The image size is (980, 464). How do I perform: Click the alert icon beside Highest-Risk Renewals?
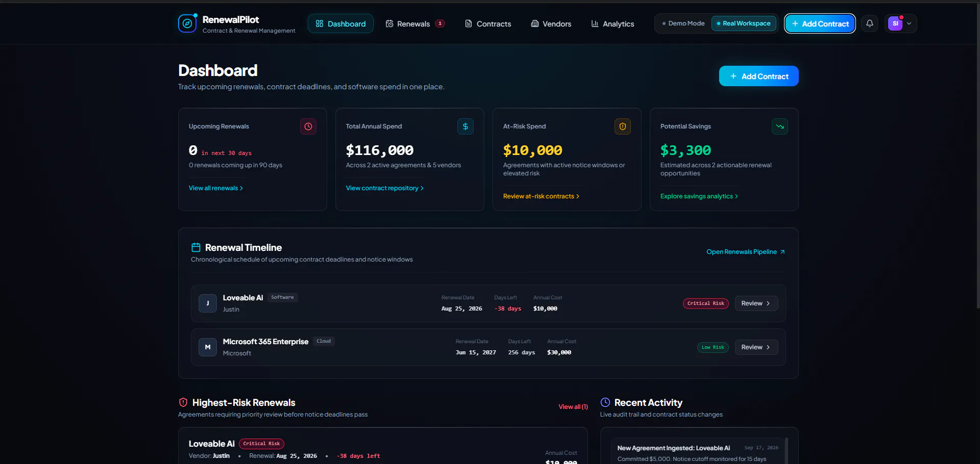[183, 402]
